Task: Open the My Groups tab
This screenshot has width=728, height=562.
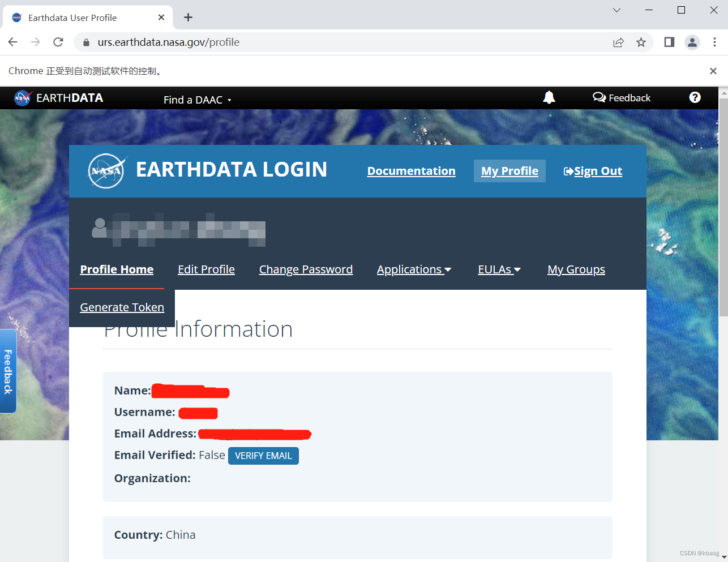Action: (576, 269)
